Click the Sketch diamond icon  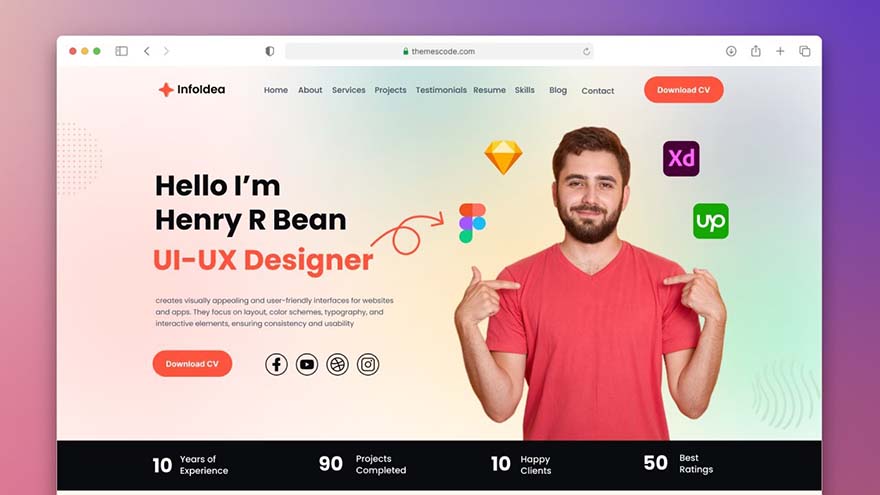[503, 157]
